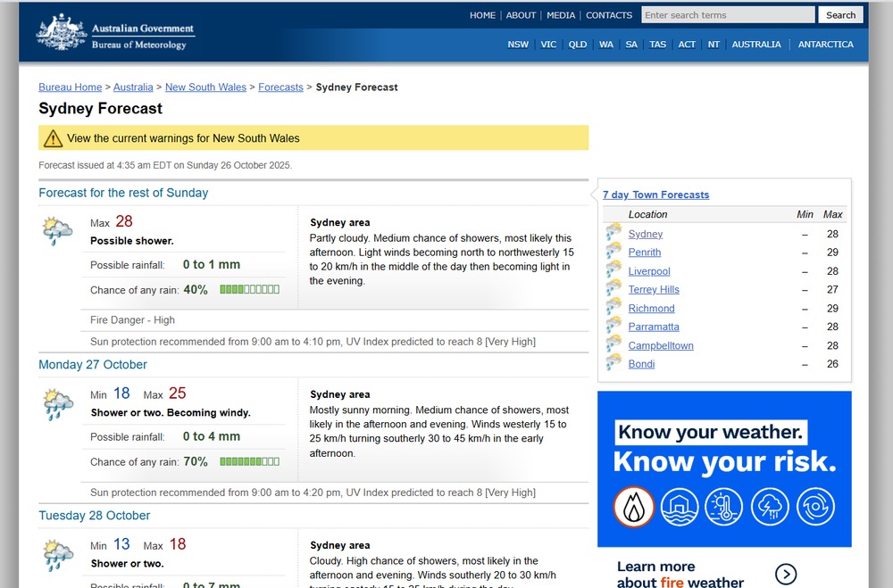Viewport: 893px width, 588px height.
Task: Select ANTARCTICA in the navigation bar
Action: click(x=825, y=45)
